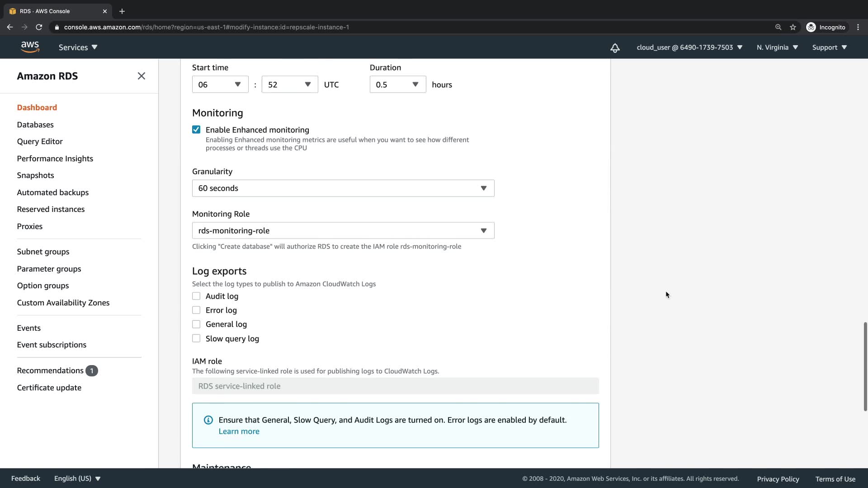Follow the Learn more link

tap(239, 431)
